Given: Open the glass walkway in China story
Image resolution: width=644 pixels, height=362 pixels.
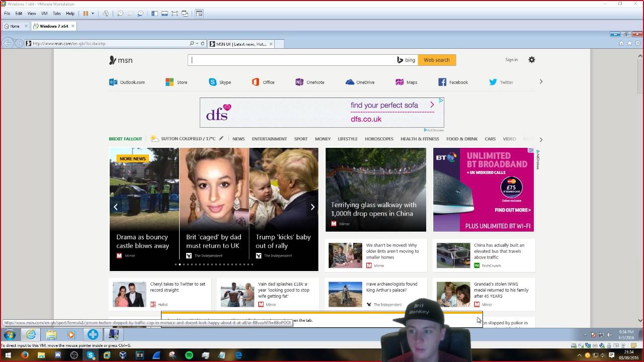Looking at the screenshot, I should (x=376, y=190).
